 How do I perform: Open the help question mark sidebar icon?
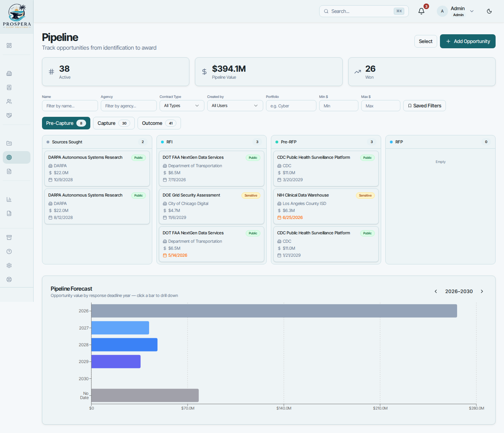click(9, 251)
